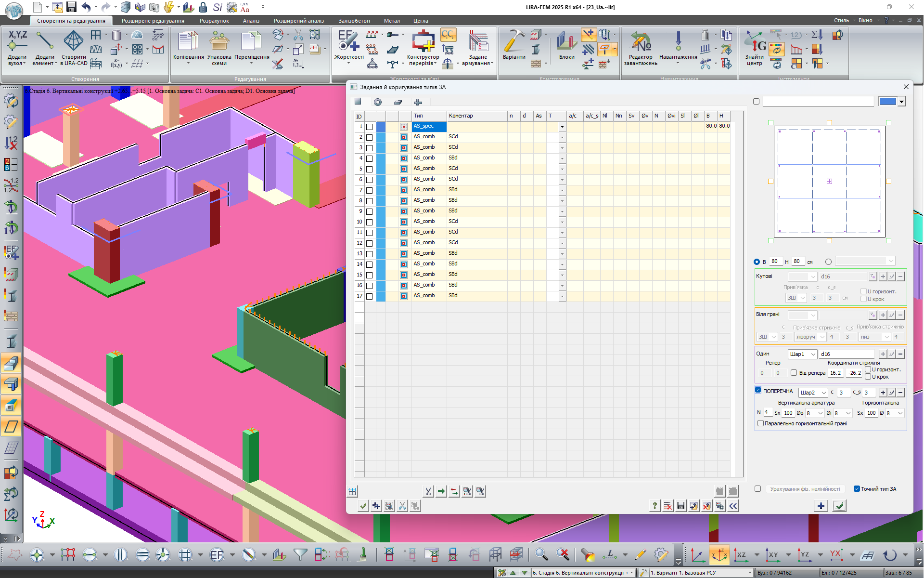This screenshot has width=924, height=578.
Task: Open the Section constructor (Конструктор перерізів) icon
Action: coord(423,47)
